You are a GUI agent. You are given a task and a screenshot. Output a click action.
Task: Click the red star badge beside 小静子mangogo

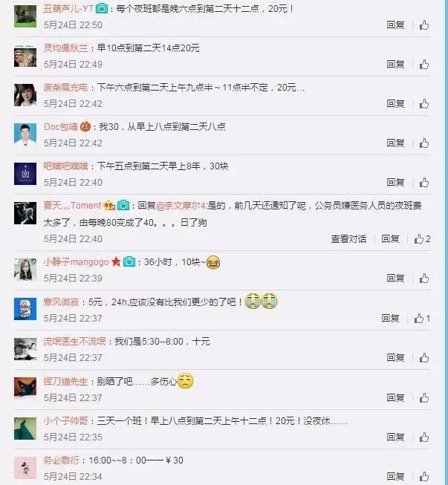(x=116, y=262)
